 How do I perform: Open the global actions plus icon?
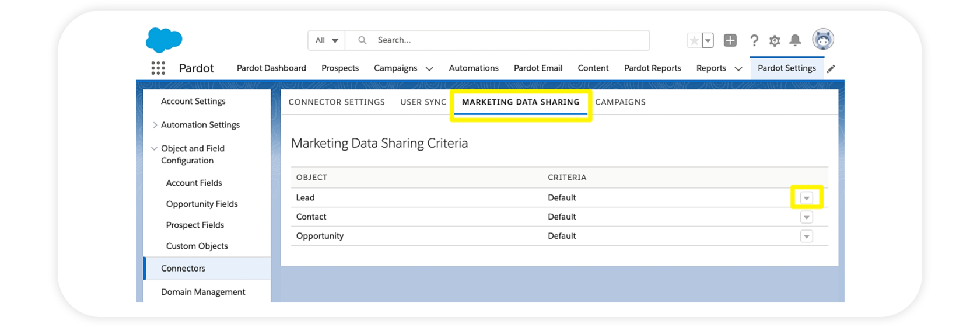730,40
